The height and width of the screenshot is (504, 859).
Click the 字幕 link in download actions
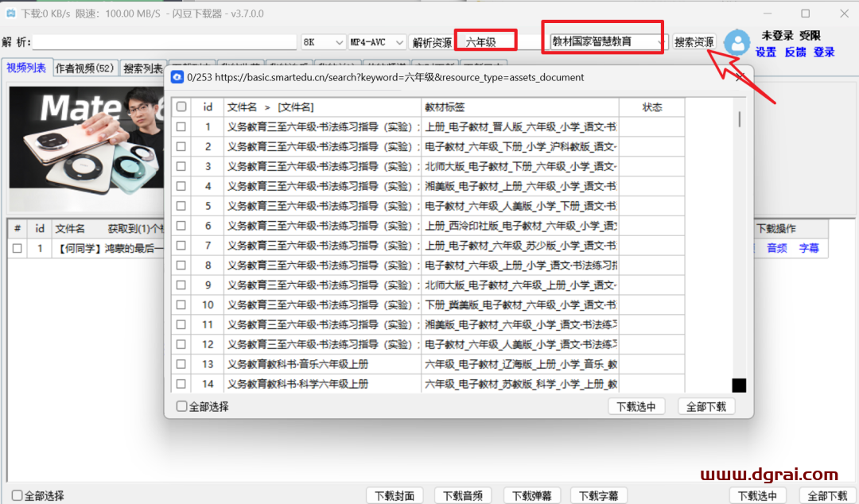809,248
